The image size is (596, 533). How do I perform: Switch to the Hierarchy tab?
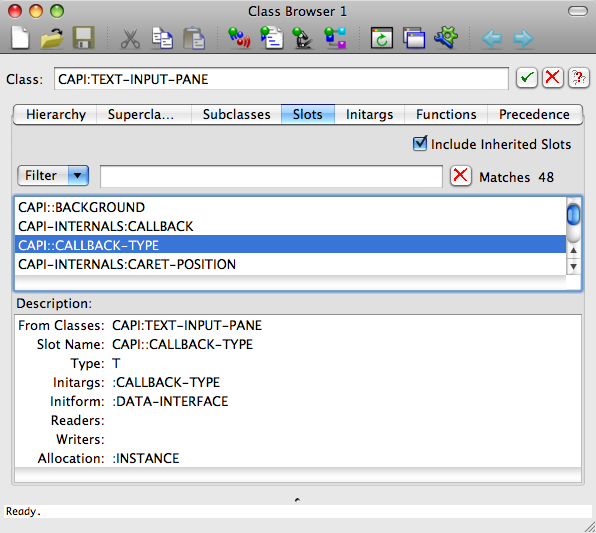tap(55, 114)
